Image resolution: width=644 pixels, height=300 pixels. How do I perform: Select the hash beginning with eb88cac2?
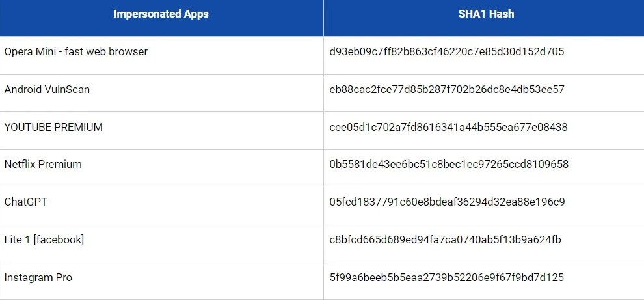point(447,89)
